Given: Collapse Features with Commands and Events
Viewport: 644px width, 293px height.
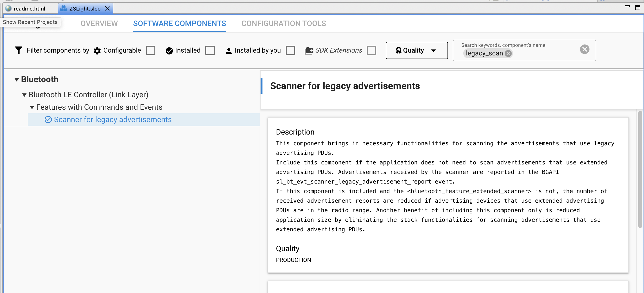Looking at the screenshot, I should click(x=32, y=107).
